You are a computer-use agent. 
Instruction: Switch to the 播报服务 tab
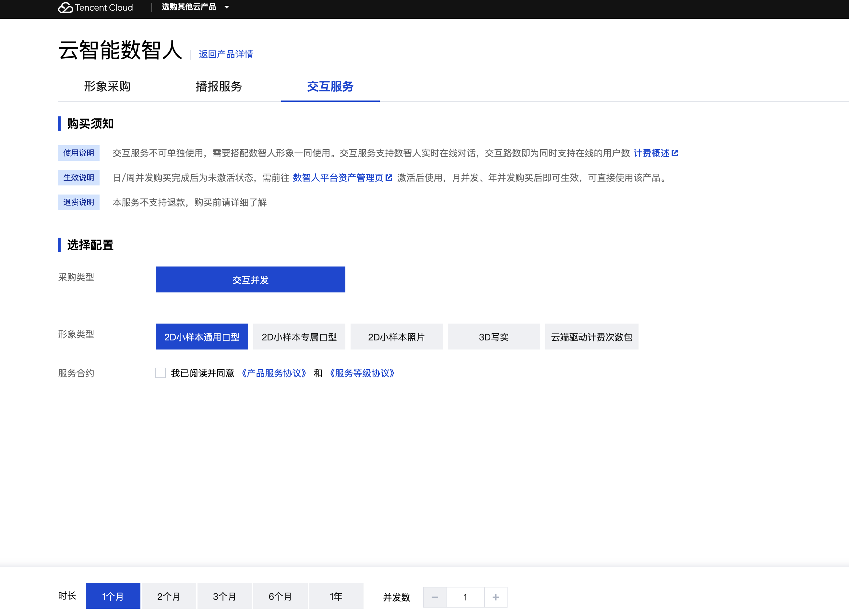point(219,87)
